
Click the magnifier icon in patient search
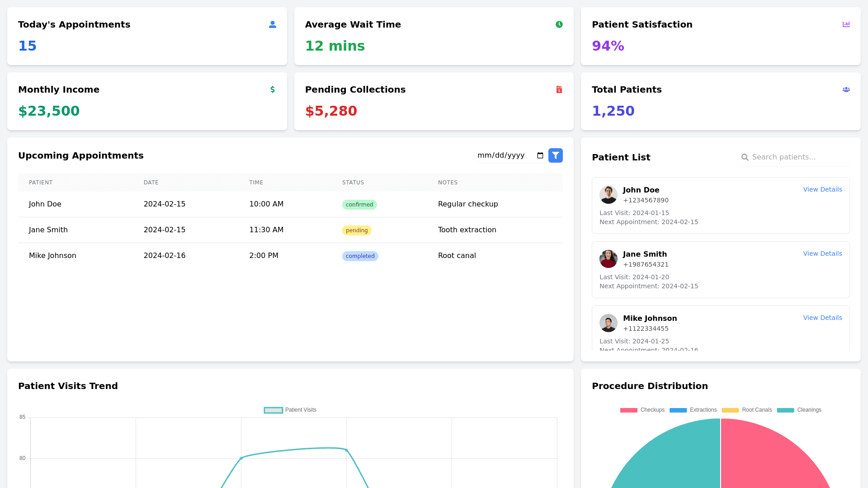745,157
